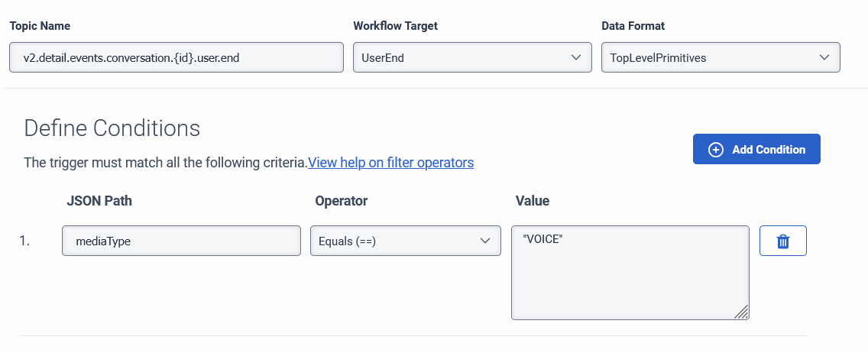Click the Workflow Target chevron arrow
868x353 pixels.
tap(575, 57)
